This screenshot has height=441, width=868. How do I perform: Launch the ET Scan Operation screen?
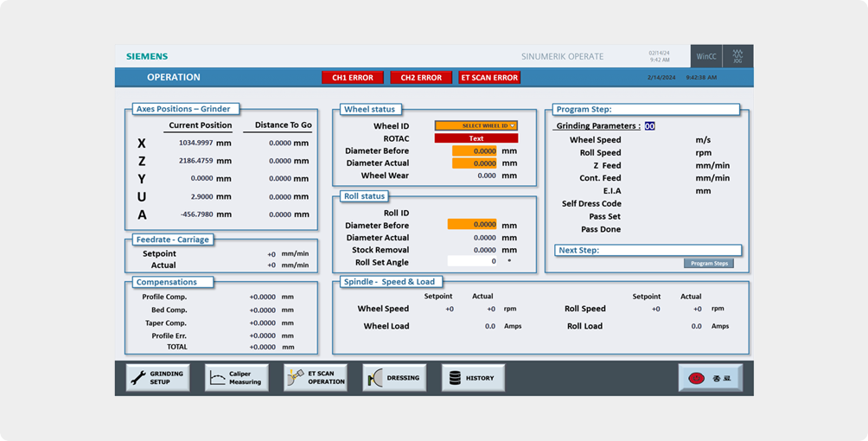(316, 378)
